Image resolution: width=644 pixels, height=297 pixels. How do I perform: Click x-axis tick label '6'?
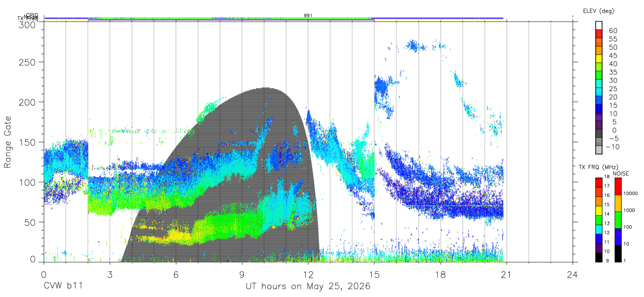[x=176, y=274]
